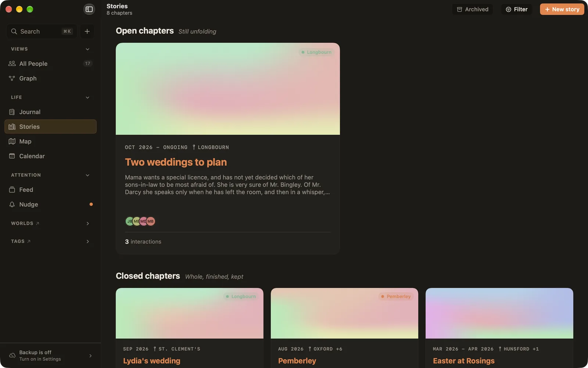Open Lydia's wedding cover image

[x=190, y=313]
